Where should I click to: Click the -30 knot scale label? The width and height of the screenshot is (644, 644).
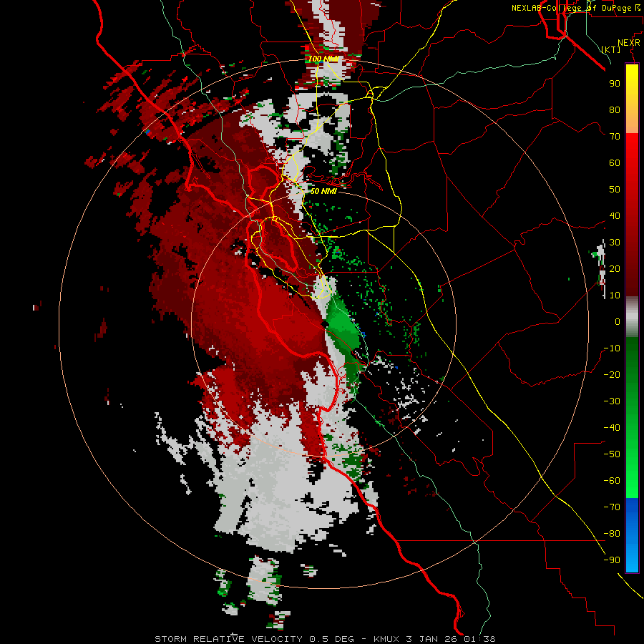tap(612, 401)
